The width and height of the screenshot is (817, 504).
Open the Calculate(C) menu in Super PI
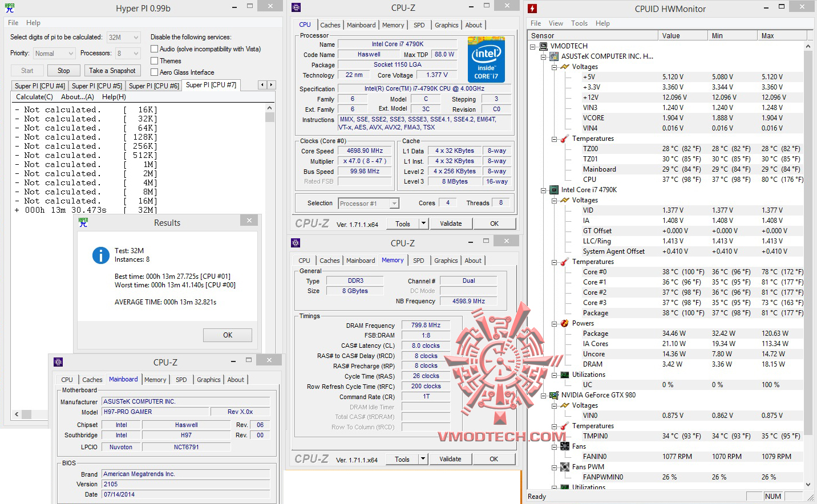34,97
